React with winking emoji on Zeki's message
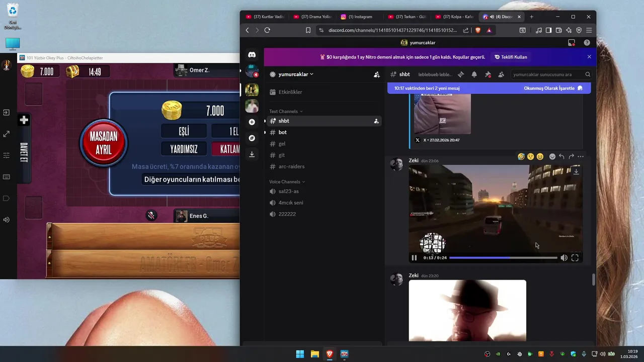Viewport: 644px width, 362px height. coord(530,156)
